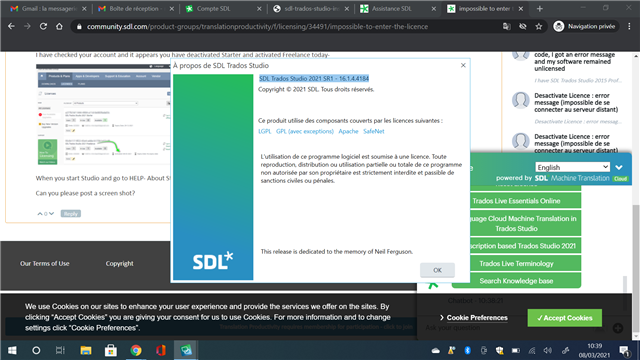Click the address bar URL field
Viewport: 640px width, 360px height.
pyautogui.click(x=286, y=27)
